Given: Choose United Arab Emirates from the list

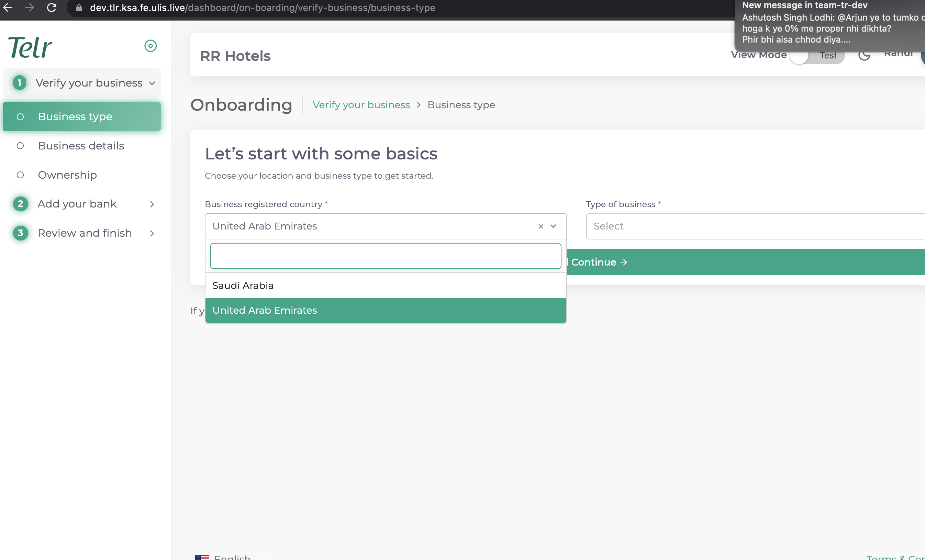Looking at the screenshot, I should 386,310.
